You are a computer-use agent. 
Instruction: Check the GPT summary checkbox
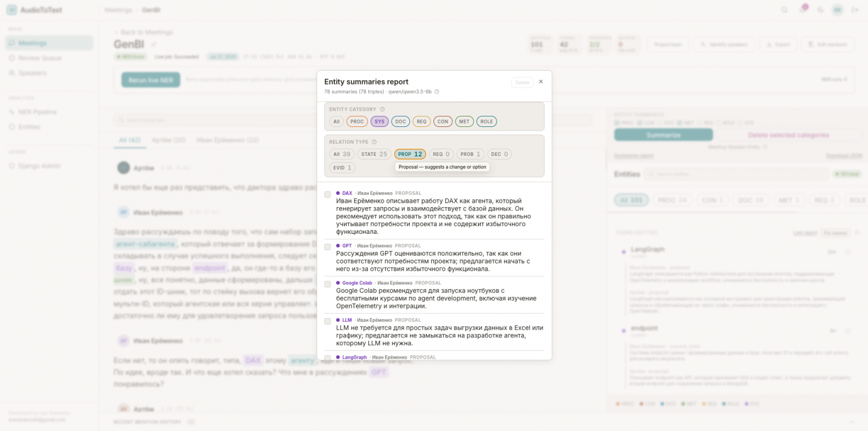click(328, 247)
